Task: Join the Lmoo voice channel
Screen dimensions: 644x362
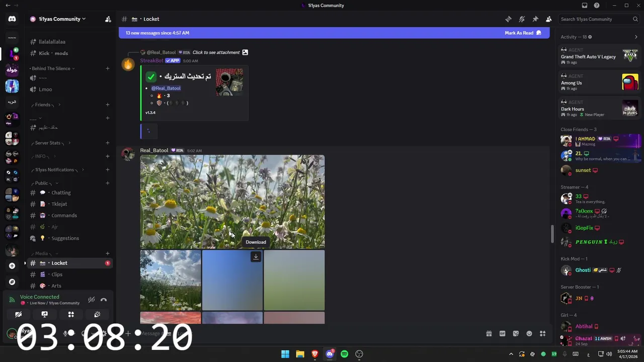Action: coord(70,89)
